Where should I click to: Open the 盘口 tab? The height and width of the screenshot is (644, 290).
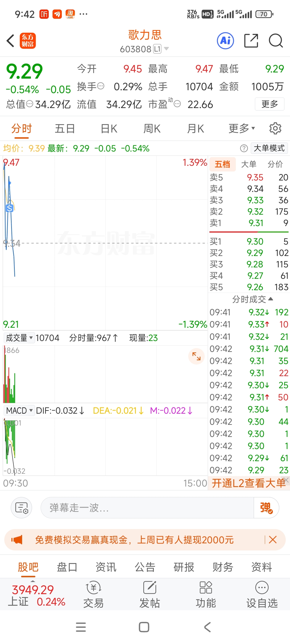pyautogui.click(x=67, y=567)
